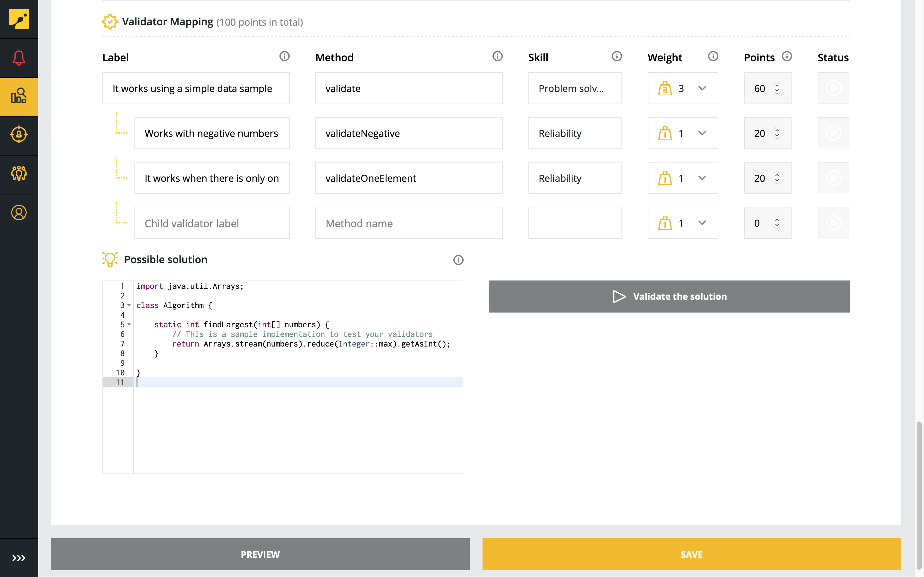The height and width of the screenshot is (577, 924).
Task: Adjust Points stepper for first validator row
Action: click(x=777, y=88)
